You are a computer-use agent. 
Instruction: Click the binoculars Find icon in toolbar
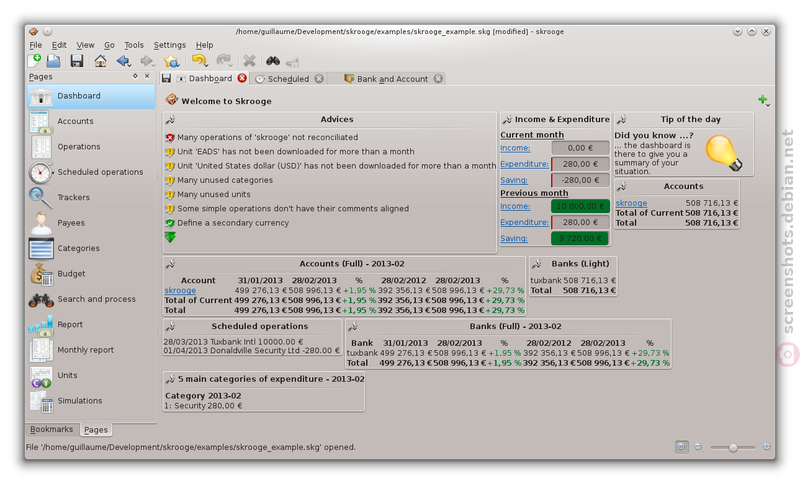click(x=273, y=61)
